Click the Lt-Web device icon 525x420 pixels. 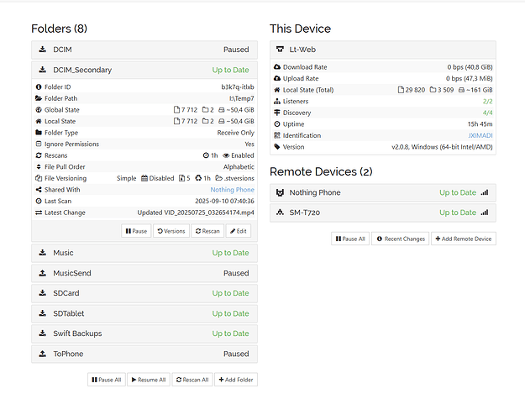(x=280, y=50)
